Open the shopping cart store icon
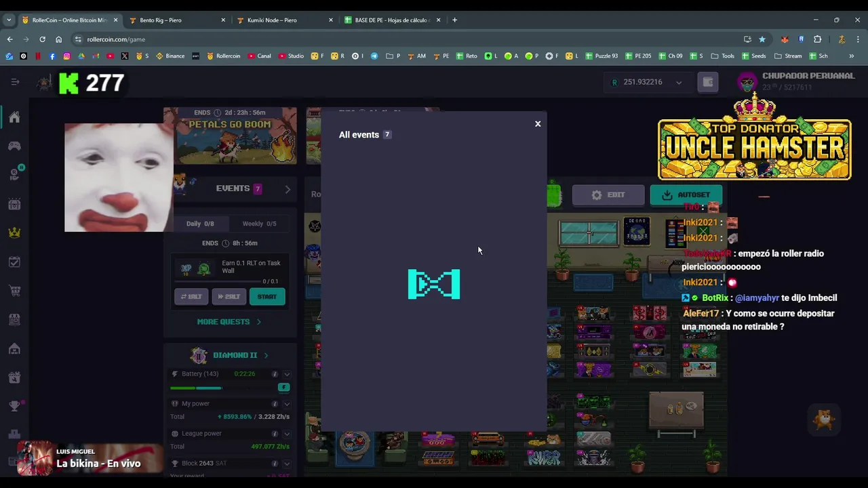 14,291
